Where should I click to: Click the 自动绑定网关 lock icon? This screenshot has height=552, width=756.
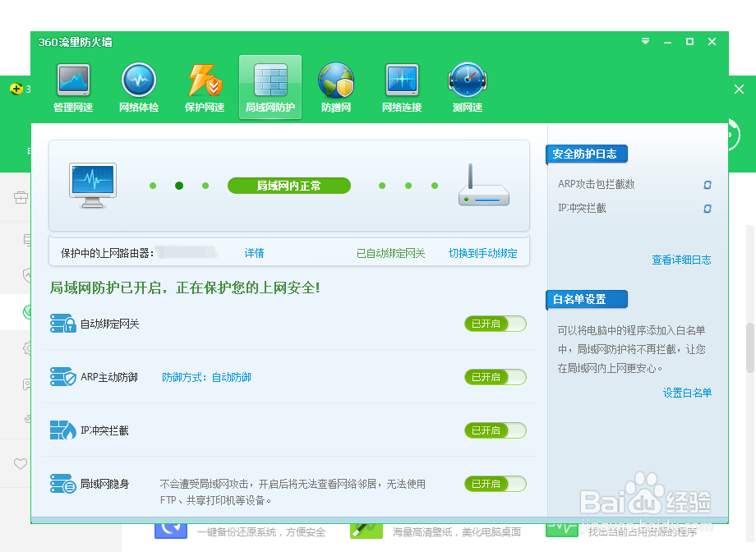[62, 324]
